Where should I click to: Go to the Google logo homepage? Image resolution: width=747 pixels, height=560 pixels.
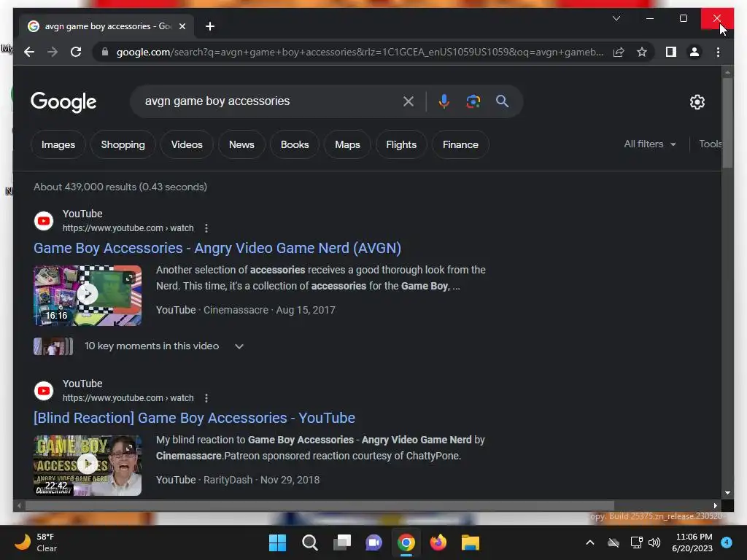[x=63, y=101]
